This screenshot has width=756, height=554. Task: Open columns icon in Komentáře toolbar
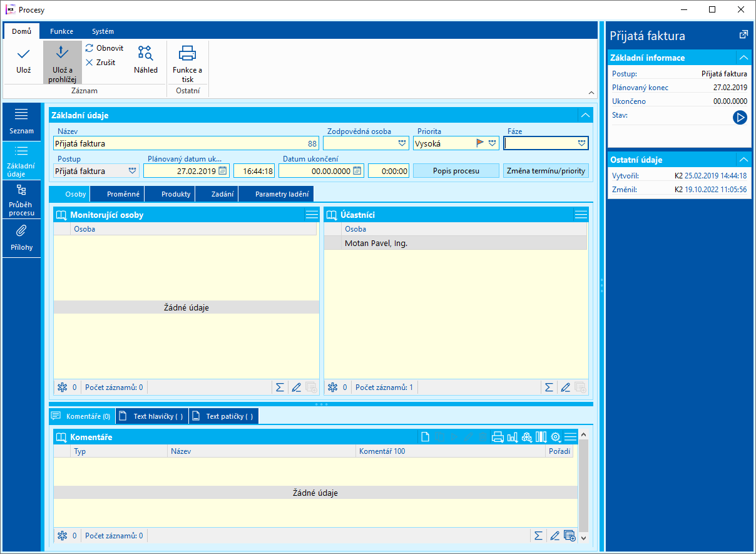541,437
